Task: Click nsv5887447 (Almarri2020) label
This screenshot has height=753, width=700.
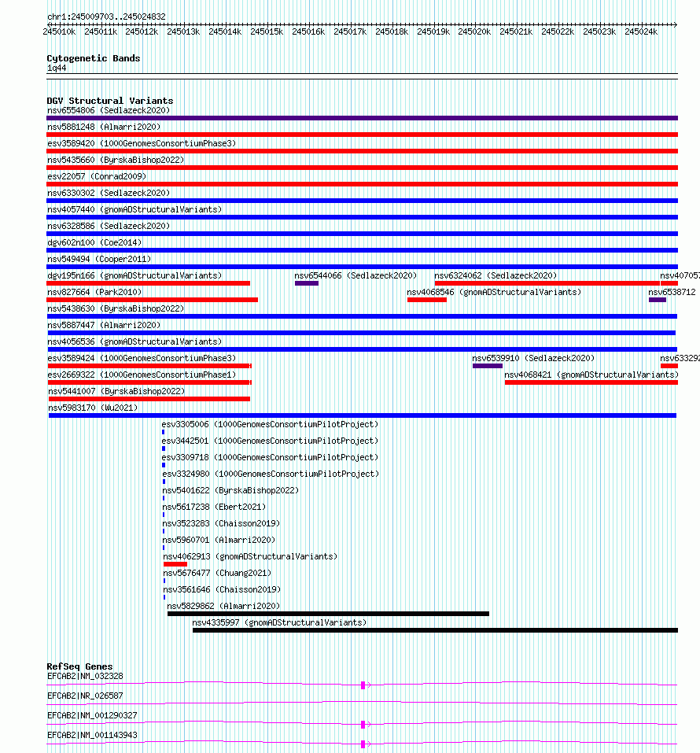Action: [104, 325]
